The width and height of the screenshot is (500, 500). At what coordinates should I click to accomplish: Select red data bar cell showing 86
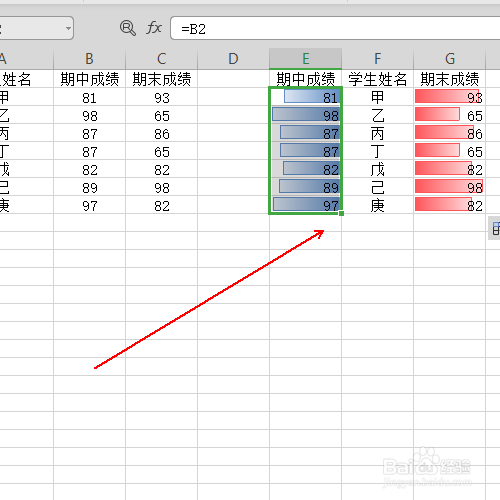450,133
